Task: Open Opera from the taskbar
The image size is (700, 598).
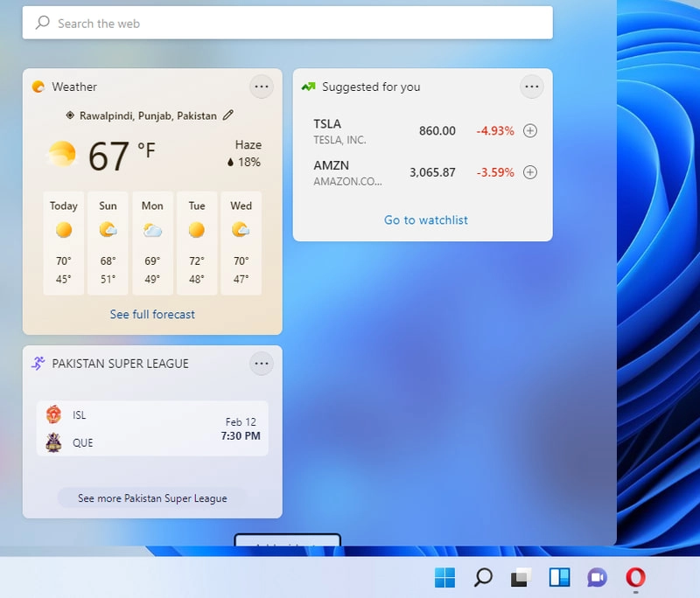Action: 636,577
